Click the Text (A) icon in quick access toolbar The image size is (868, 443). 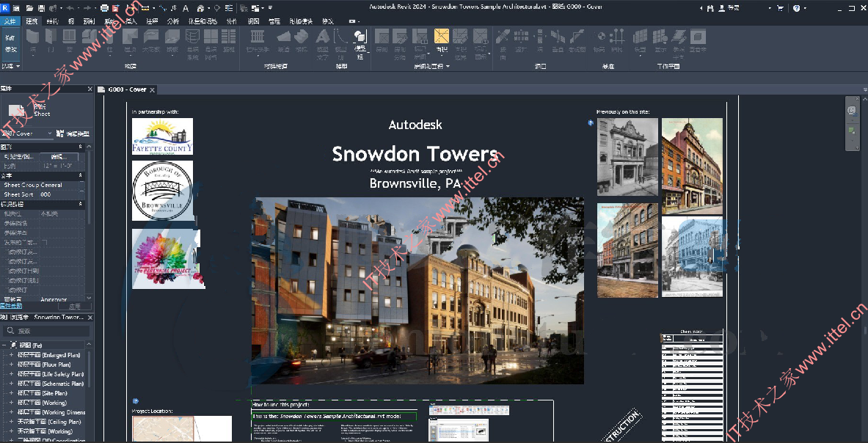coord(186,8)
